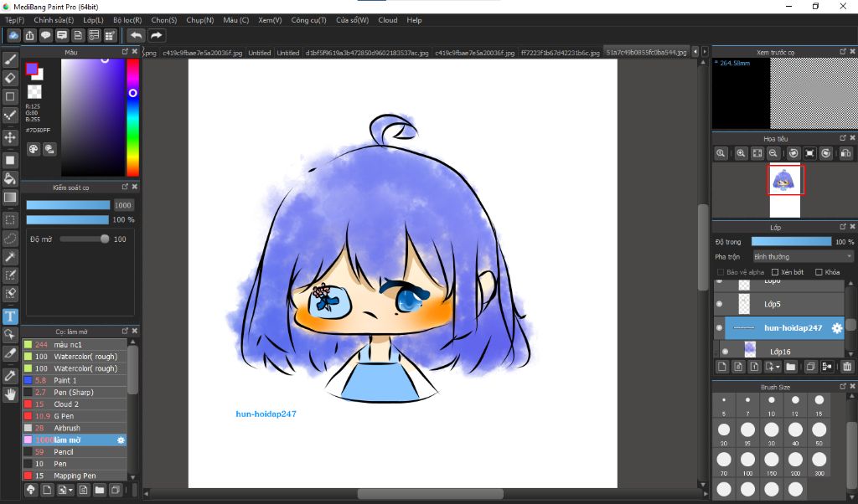The width and height of the screenshot is (858, 504).
Task: Adjust the Độ trong layer opacity slider
Action: [x=791, y=242]
